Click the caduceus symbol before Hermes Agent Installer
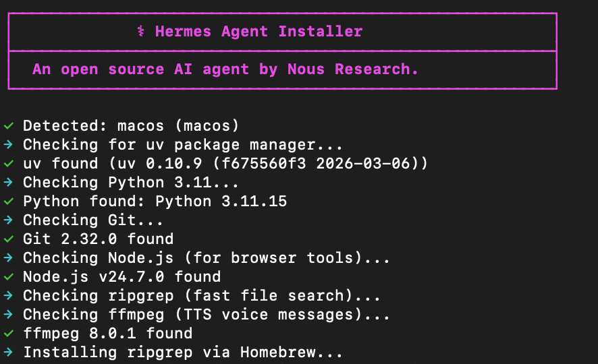This screenshot has height=364, width=598. click(140, 32)
